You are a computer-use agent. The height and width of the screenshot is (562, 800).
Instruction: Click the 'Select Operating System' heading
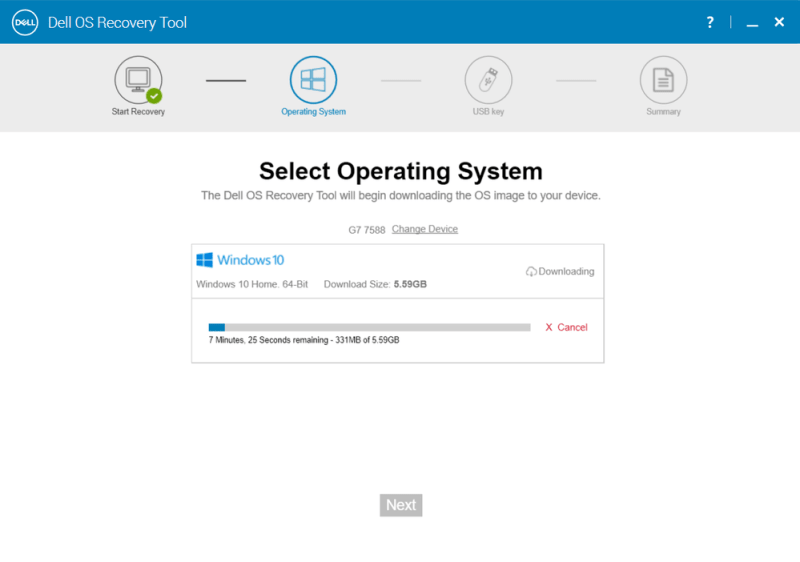point(401,171)
